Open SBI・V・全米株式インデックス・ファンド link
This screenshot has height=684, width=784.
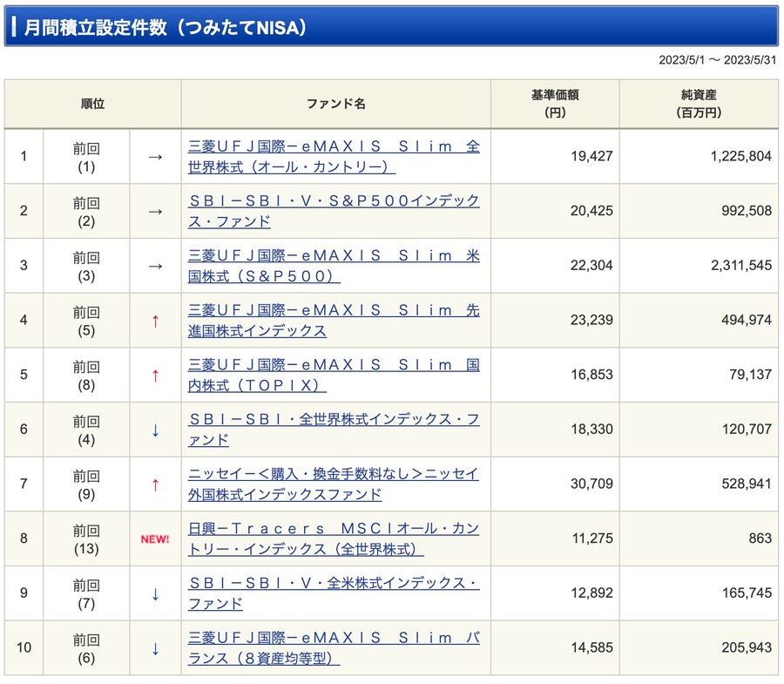[x=334, y=593]
